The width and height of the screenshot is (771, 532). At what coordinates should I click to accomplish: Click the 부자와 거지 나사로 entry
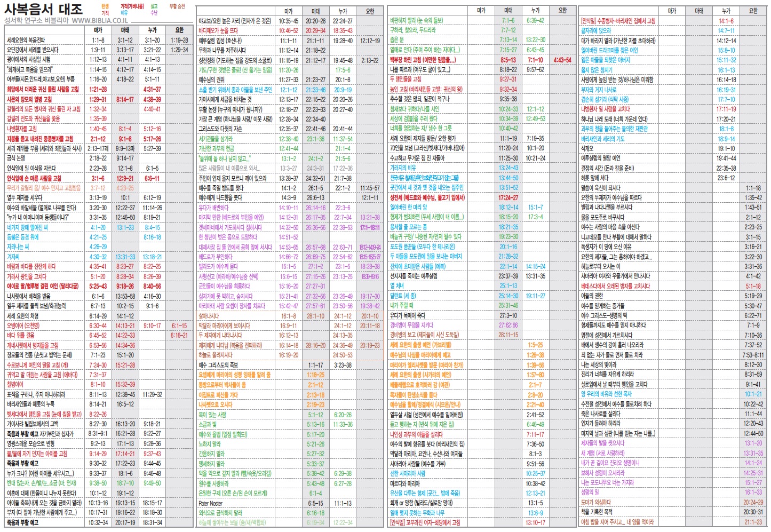[599, 90]
